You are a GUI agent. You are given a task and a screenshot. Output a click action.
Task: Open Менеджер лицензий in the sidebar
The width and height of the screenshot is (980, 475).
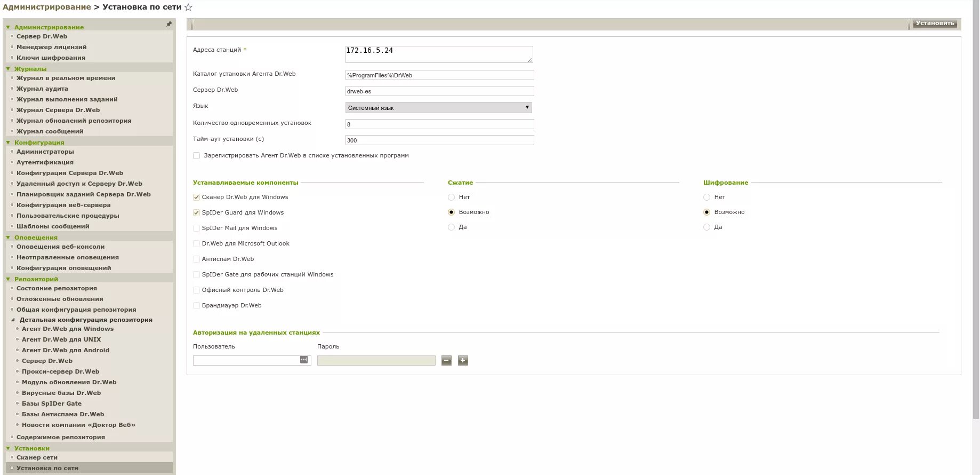[x=51, y=47]
